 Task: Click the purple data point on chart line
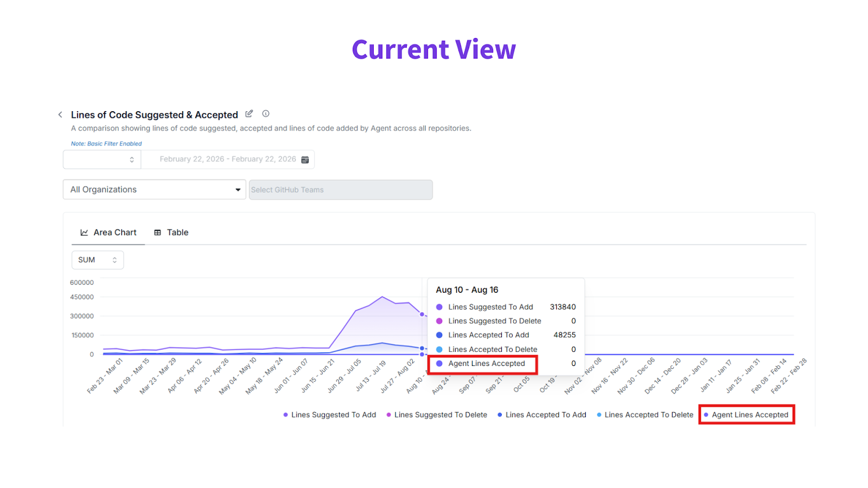tap(422, 314)
